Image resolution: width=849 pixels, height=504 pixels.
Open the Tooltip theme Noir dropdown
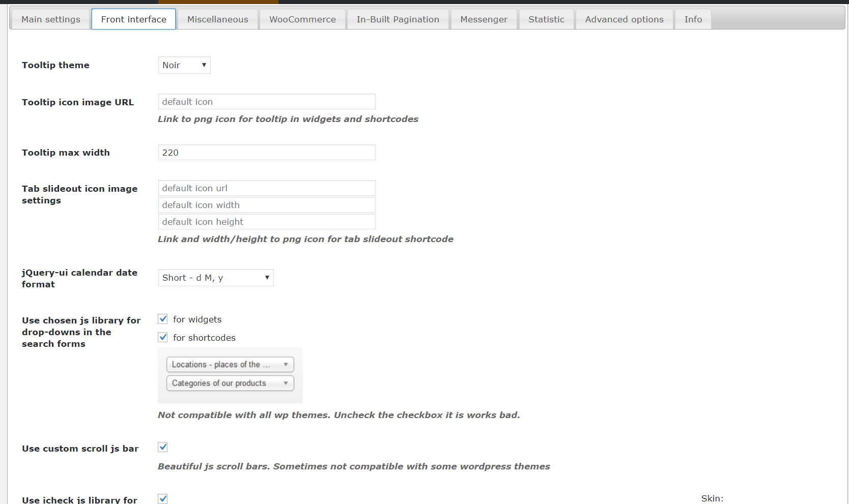click(184, 65)
